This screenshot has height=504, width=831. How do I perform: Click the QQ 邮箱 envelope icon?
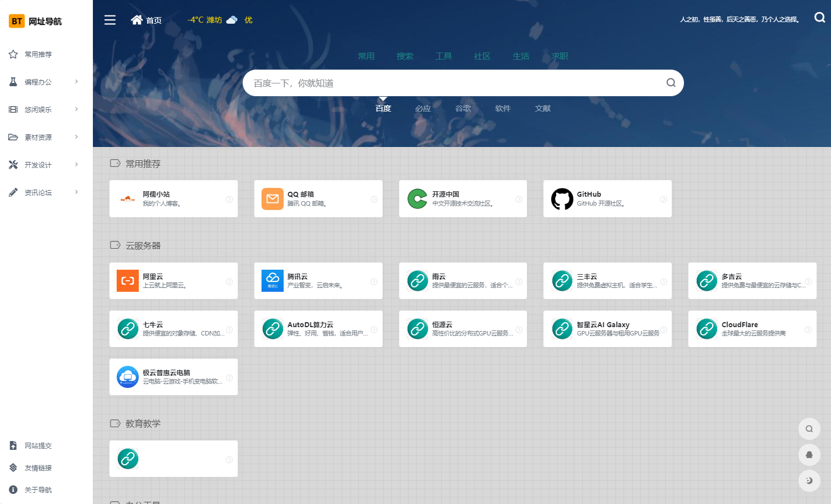point(273,199)
